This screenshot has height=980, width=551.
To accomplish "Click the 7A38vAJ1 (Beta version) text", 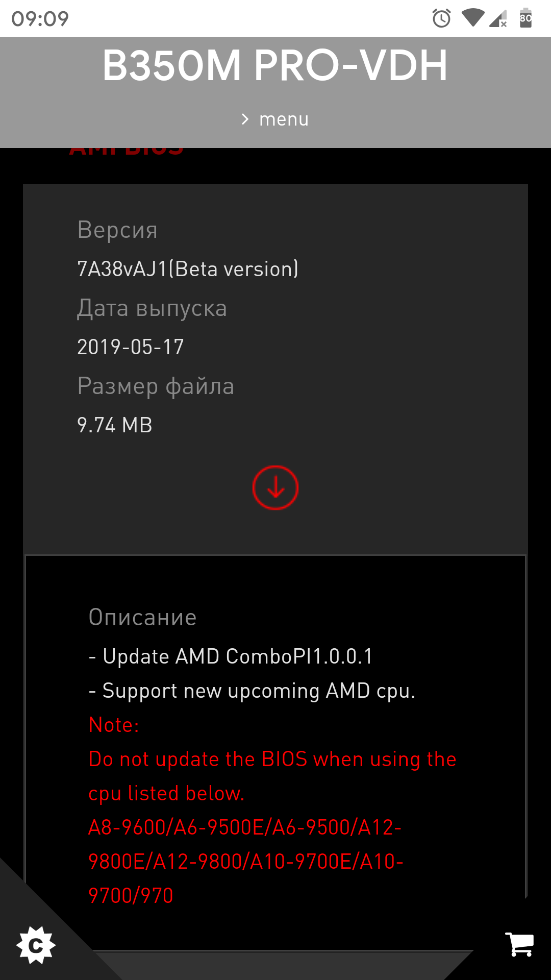I will [x=188, y=269].
